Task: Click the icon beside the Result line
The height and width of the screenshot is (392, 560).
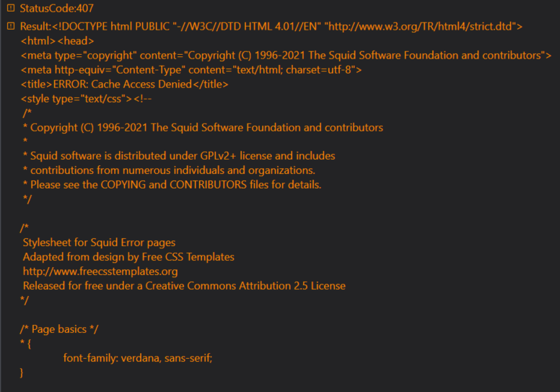Action: click(11, 26)
